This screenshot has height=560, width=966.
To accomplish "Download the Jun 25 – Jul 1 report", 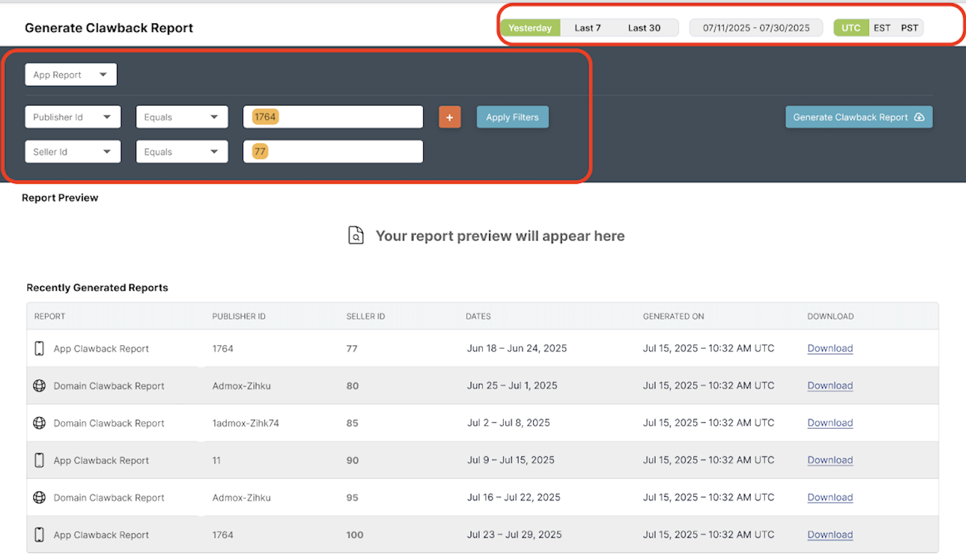I will (x=830, y=385).
